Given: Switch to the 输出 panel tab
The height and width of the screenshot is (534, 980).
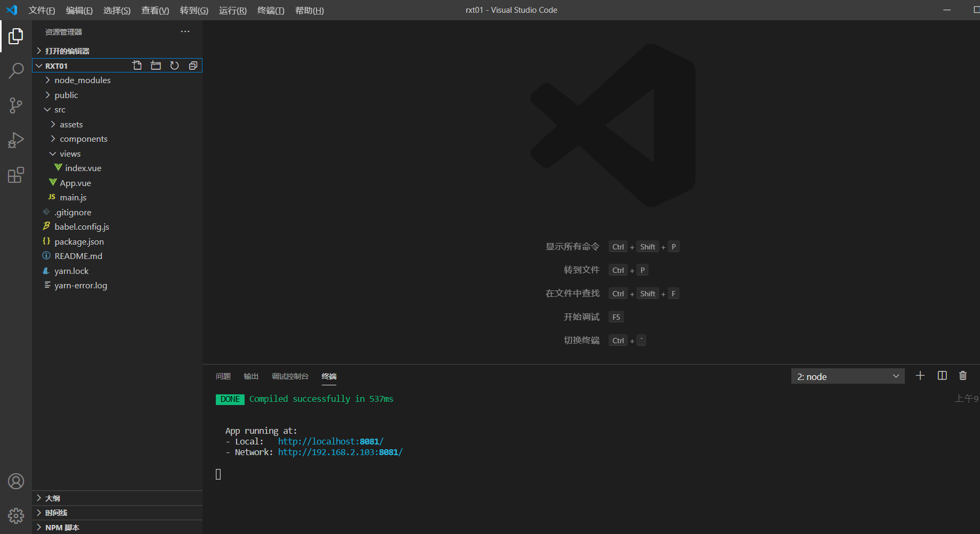Looking at the screenshot, I should 251,376.
